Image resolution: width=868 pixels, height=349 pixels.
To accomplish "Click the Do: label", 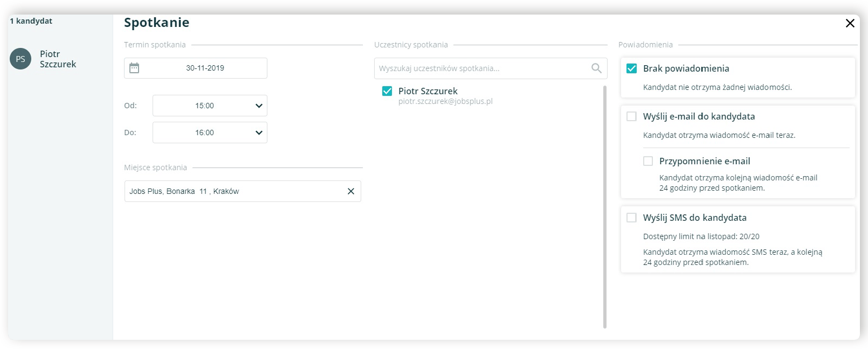I will tap(130, 132).
